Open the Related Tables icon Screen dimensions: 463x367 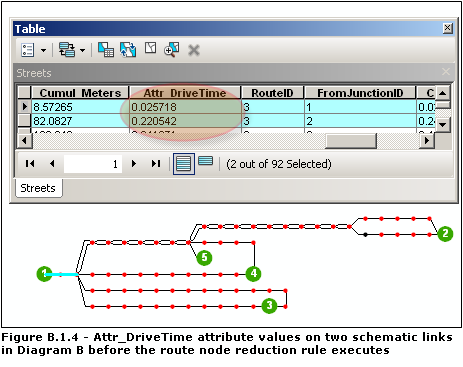(x=67, y=50)
